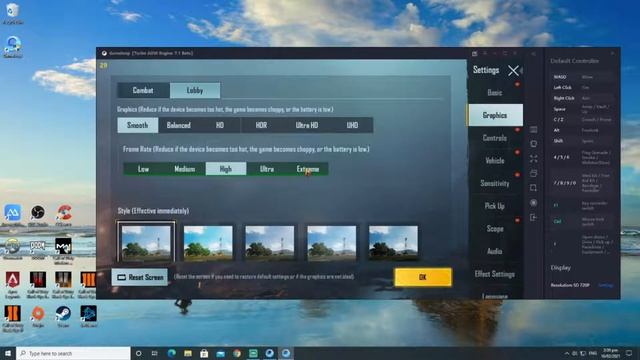The image size is (640, 360).
Task: Select the second style thumbnail
Action: 208,242
